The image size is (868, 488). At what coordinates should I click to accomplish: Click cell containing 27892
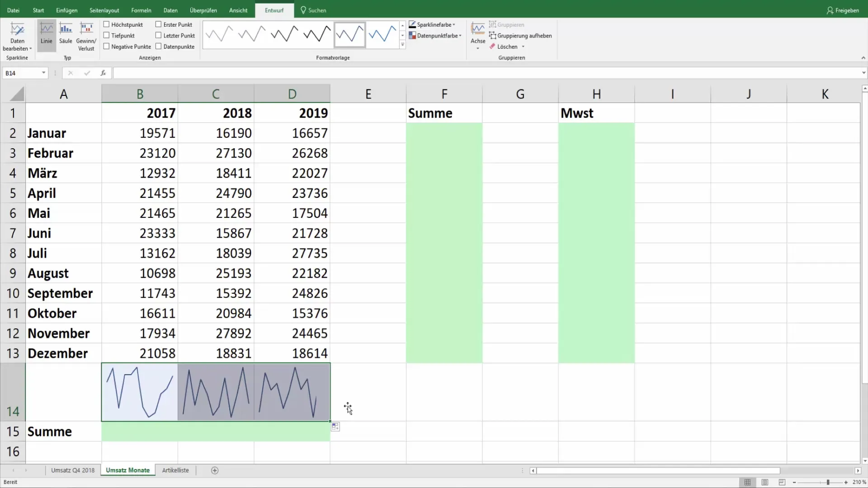pyautogui.click(x=216, y=333)
